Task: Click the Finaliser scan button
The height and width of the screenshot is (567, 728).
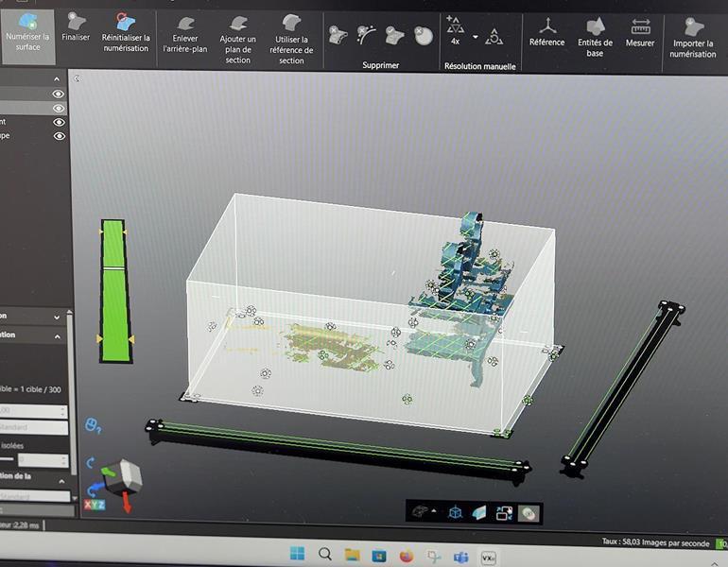Action: click(76, 27)
